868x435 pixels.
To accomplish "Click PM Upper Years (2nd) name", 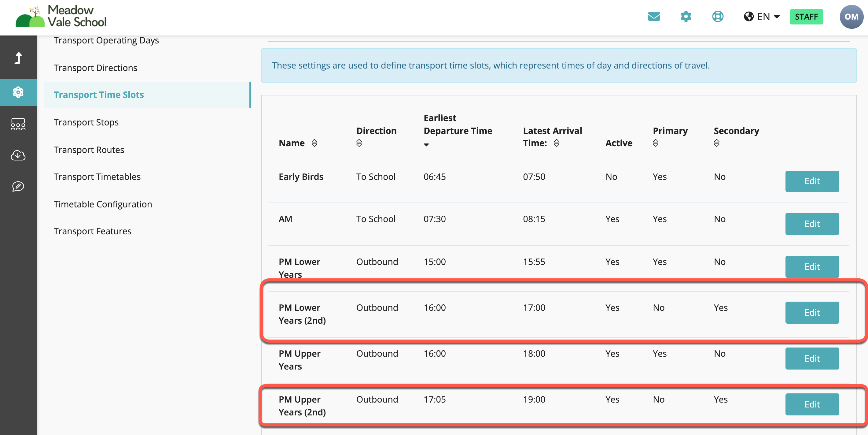I will pos(302,406).
